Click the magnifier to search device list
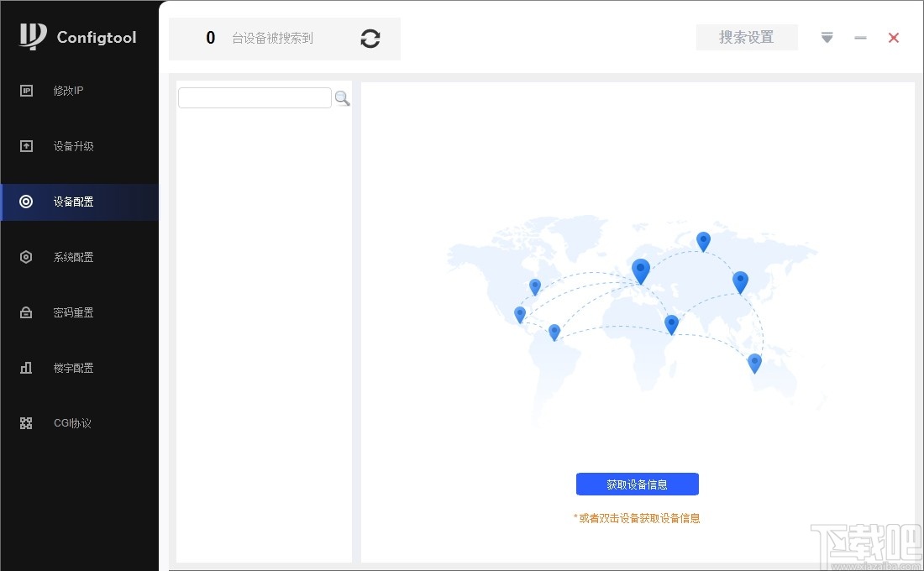 342,98
